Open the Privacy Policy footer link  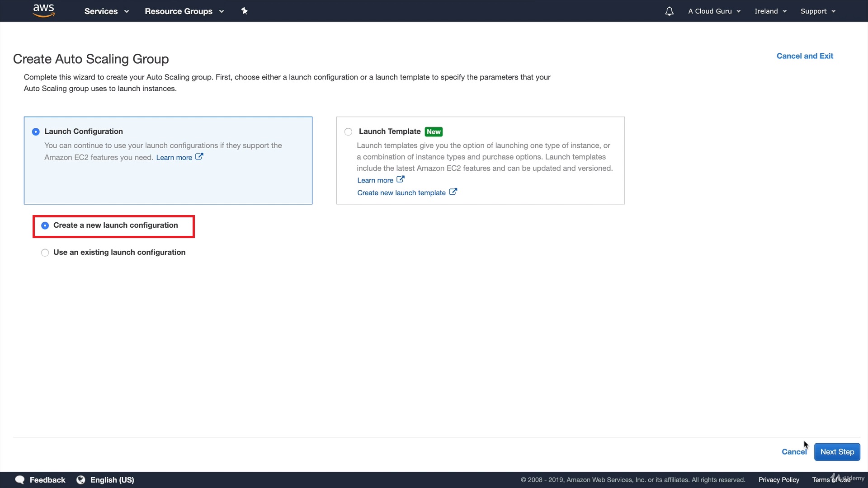click(x=778, y=480)
